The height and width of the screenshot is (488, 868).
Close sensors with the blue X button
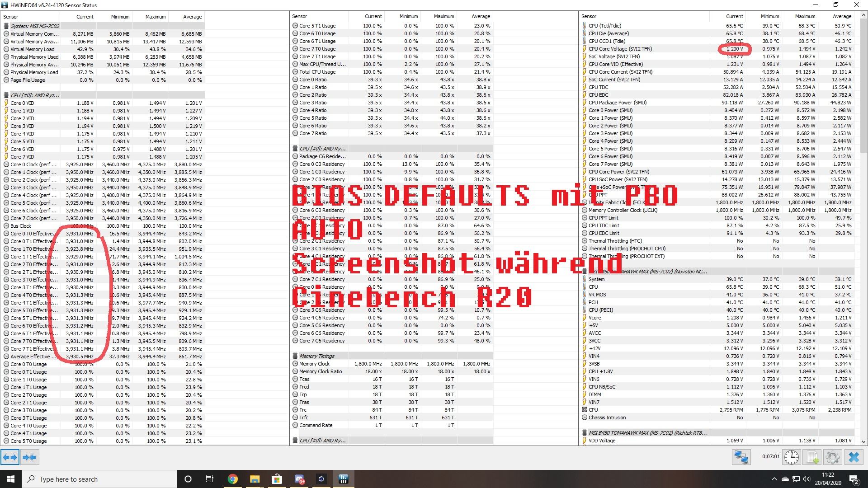[x=854, y=457]
